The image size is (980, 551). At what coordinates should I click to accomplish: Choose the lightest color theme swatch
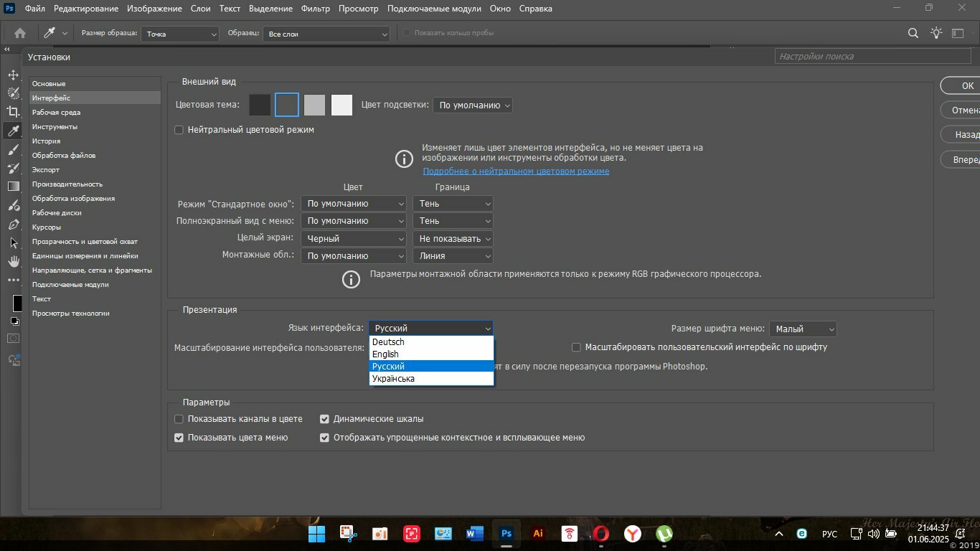click(341, 105)
